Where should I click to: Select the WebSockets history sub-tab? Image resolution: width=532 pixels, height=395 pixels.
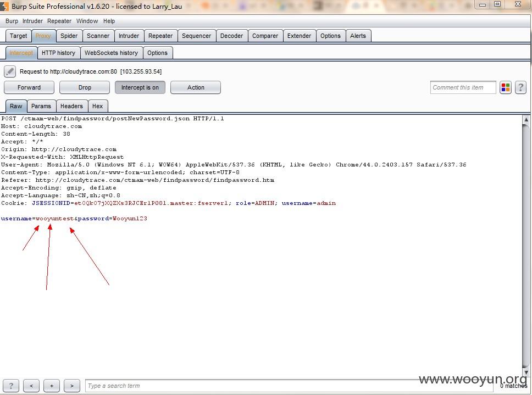click(111, 53)
